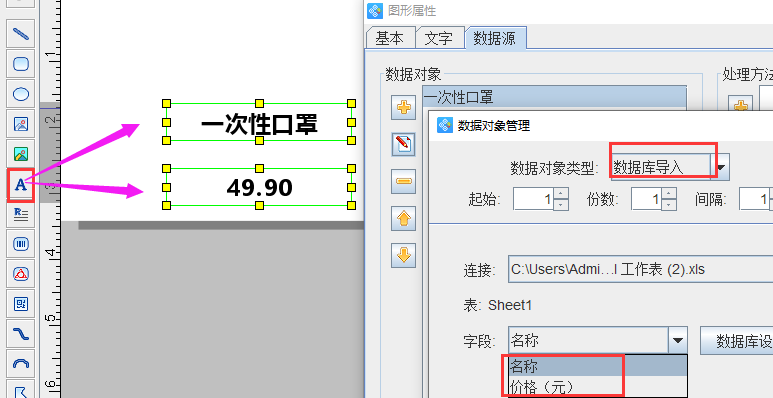Switch to the 基本 tab
This screenshot has height=398, width=773.
(x=389, y=38)
